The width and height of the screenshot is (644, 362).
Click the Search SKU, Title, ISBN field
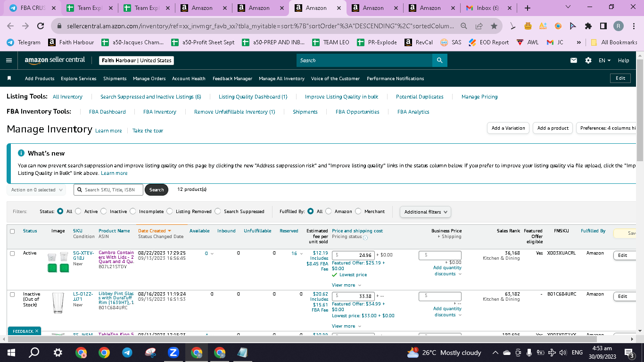point(107,189)
